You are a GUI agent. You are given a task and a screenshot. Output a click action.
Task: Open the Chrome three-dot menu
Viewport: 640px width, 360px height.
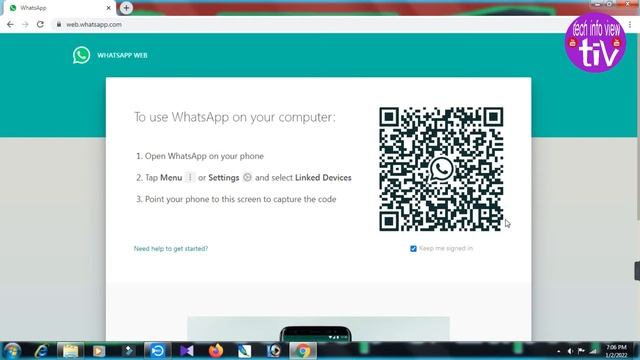630,25
